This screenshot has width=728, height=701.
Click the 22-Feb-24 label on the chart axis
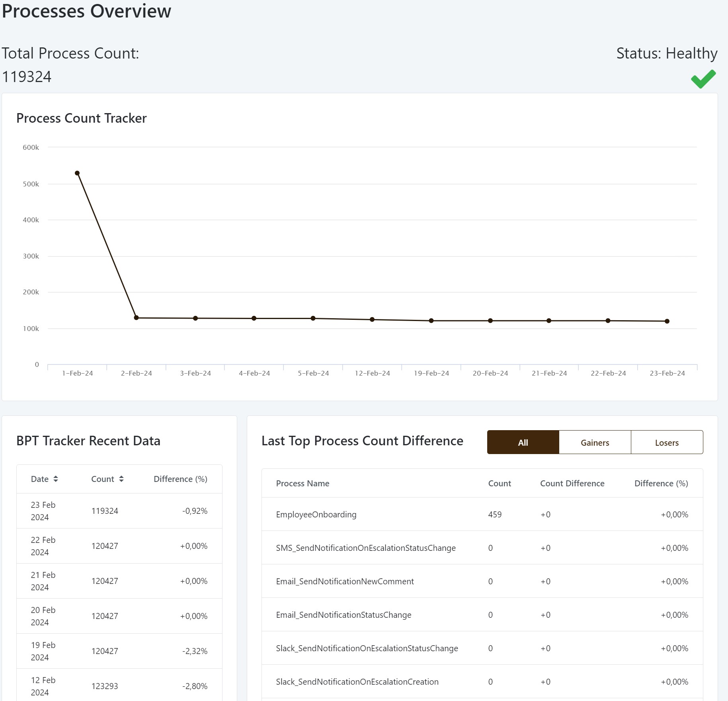click(608, 373)
